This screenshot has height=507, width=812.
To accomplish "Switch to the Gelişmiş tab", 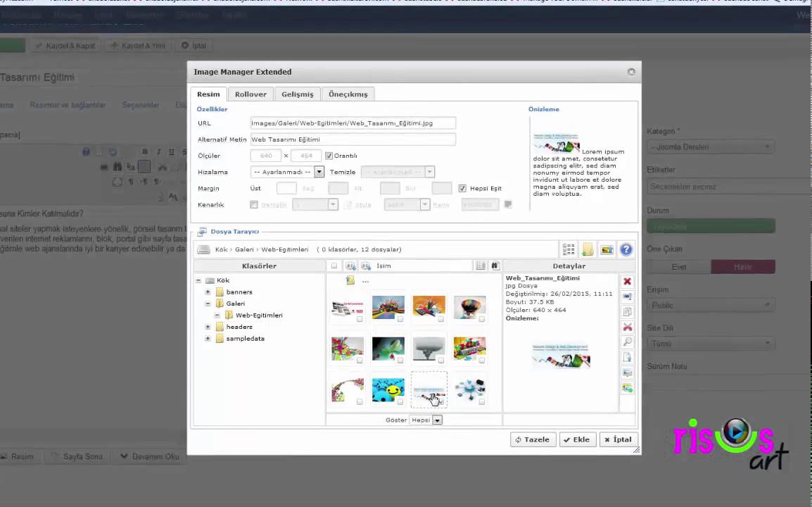I will [297, 94].
